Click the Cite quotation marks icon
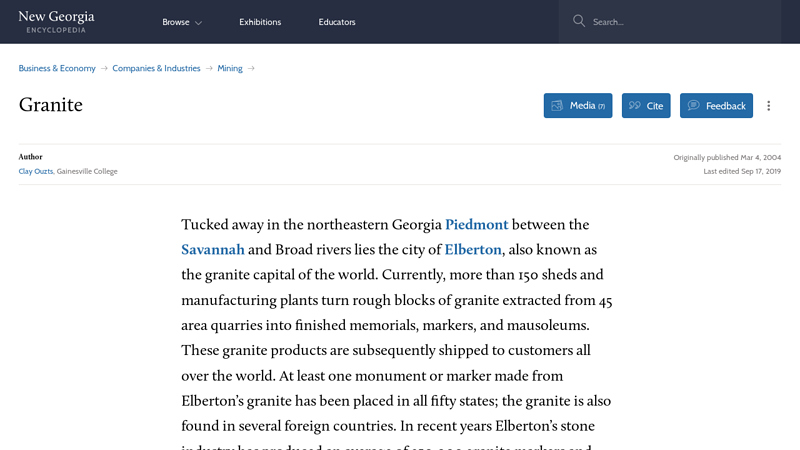The image size is (800, 450). (635, 105)
